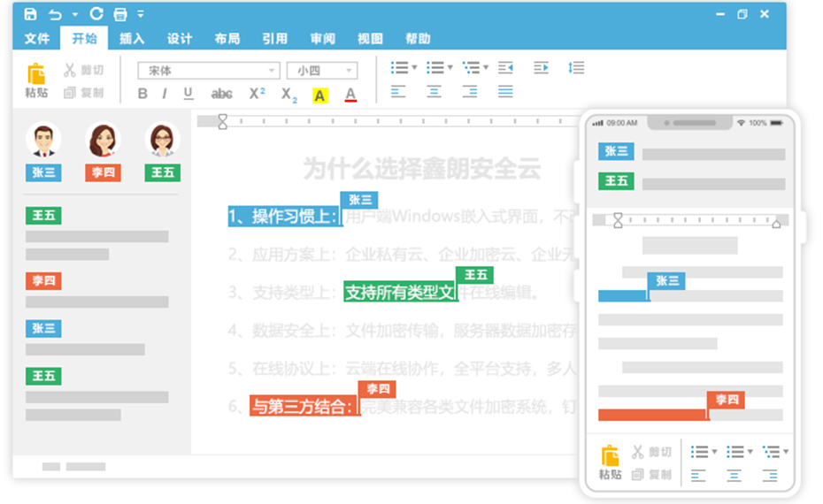Screen dimensions: 823x504
Task: Click the Redo icon in quick access bar
Action: 96,14
